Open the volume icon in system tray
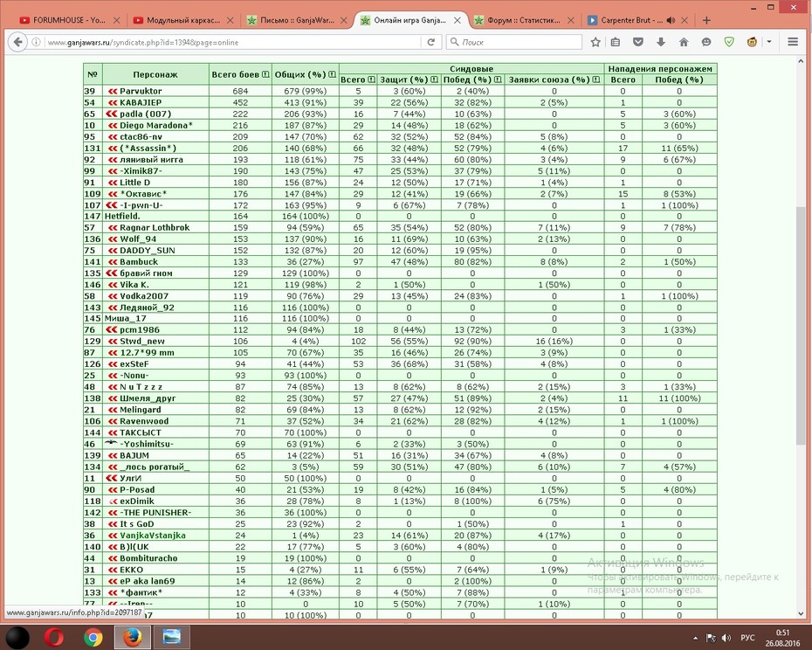This screenshot has width=812, height=650. pyautogui.click(x=726, y=638)
